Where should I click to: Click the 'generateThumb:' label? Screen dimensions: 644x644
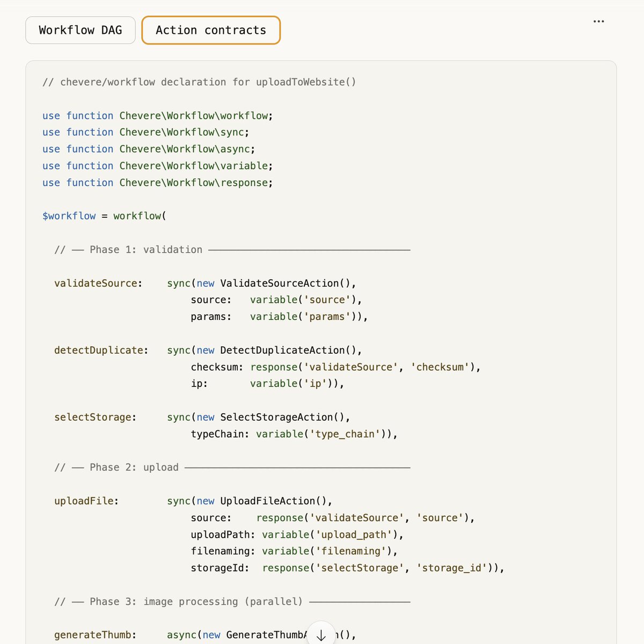[96, 635]
